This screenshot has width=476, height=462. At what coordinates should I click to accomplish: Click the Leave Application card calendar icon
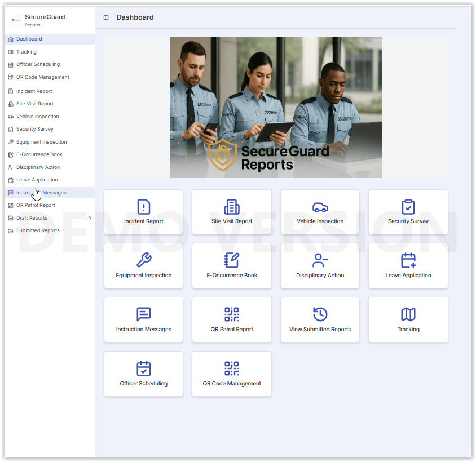tap(408, 260)
